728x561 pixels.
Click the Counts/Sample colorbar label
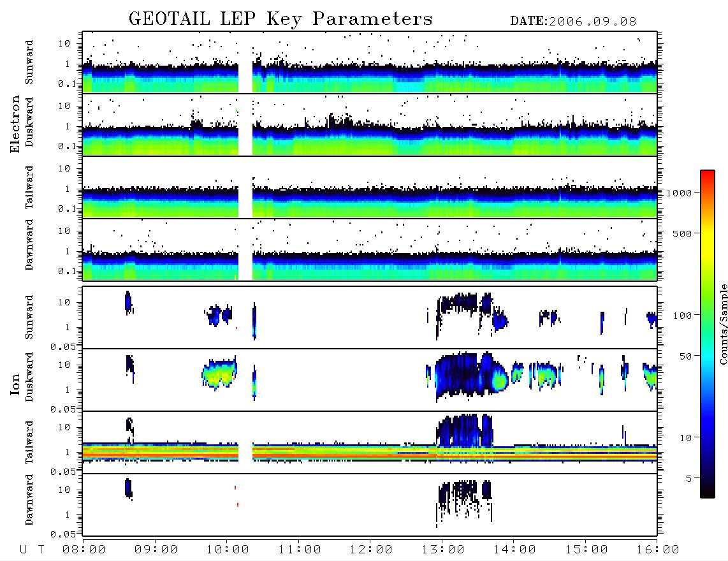723,324
